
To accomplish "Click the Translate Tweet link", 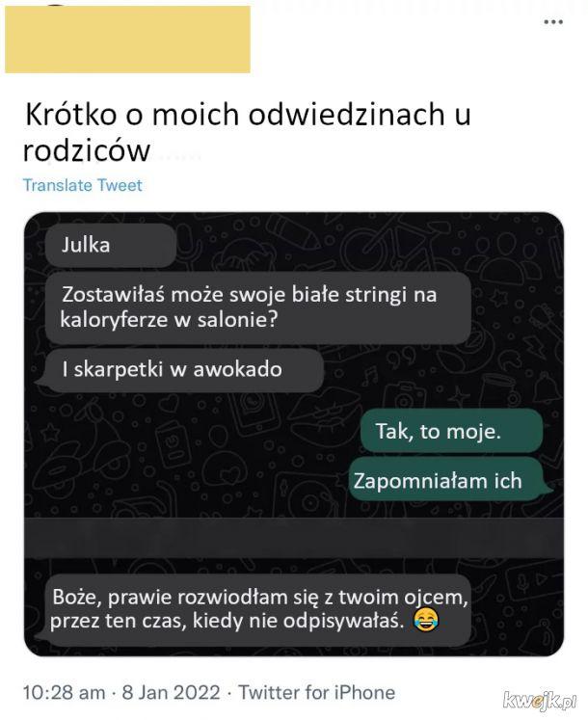I will pyautogui.click(x=83, y=185).
